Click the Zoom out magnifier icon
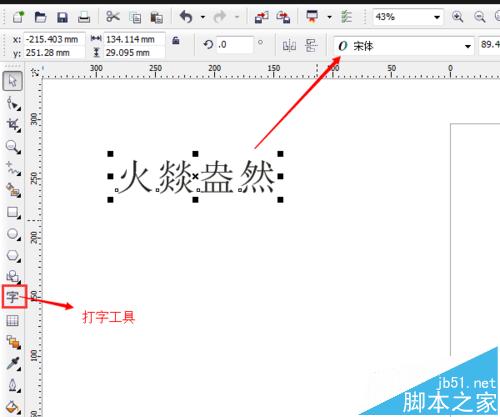This screenshot has height=417, width=500. [x=480, y=17]
